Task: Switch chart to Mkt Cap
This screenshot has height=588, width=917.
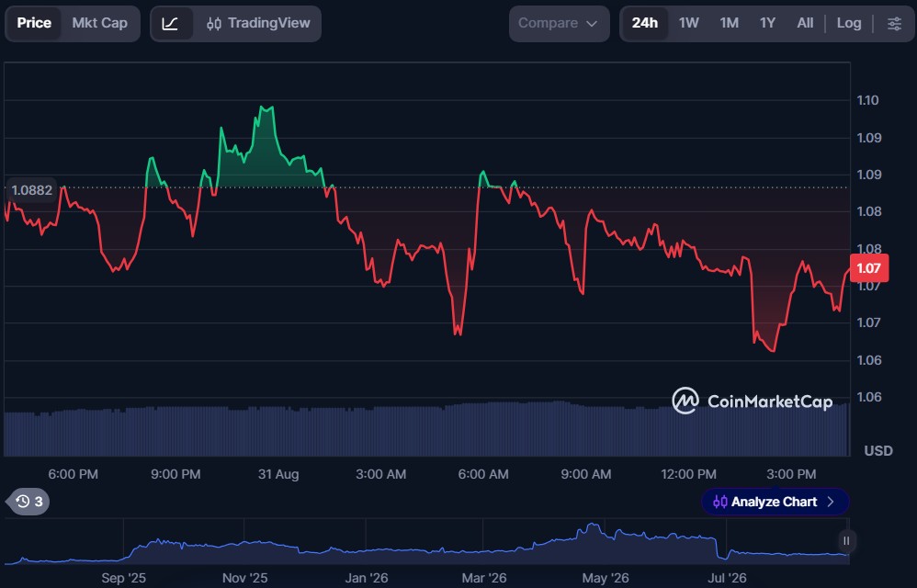Action: pos(99,23)
